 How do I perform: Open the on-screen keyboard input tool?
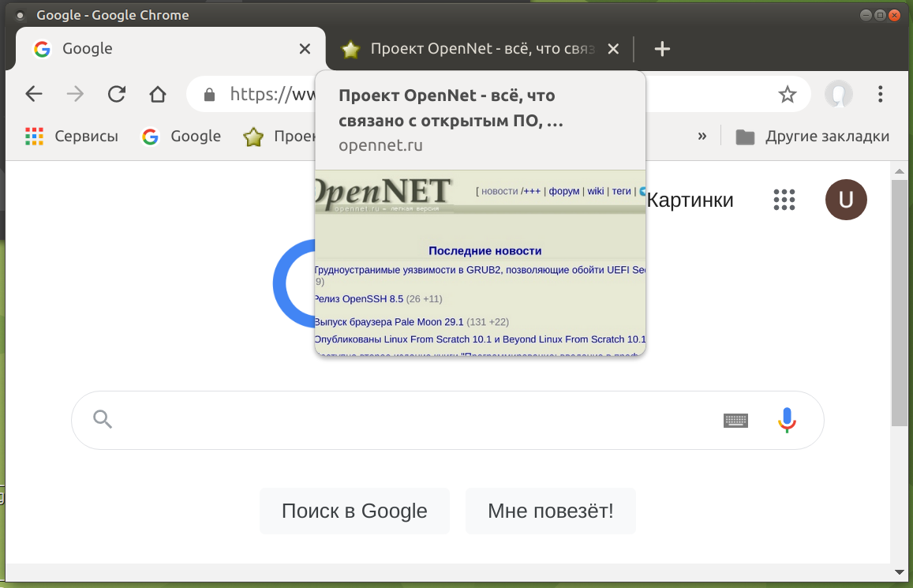735,420
